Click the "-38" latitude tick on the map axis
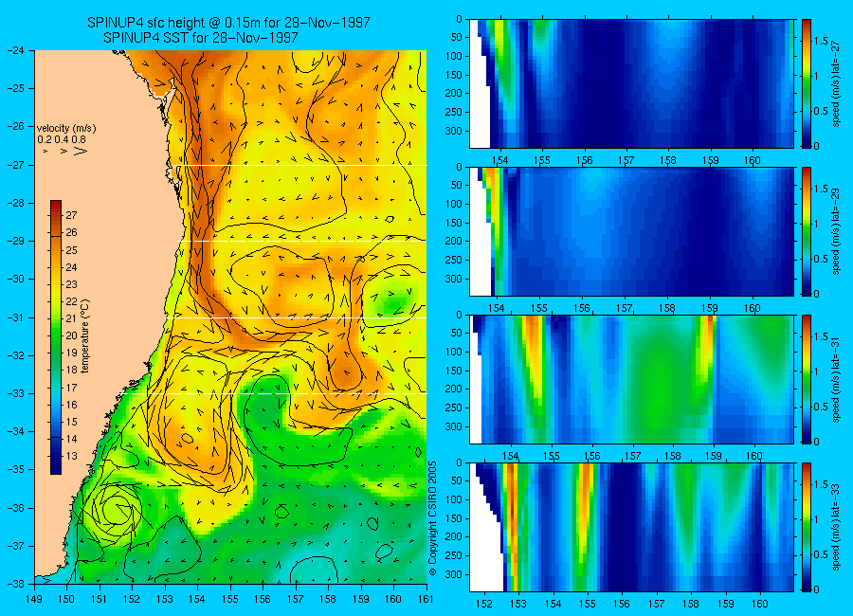The width and height of the screenshot is (853, 616). click(16, 584)
